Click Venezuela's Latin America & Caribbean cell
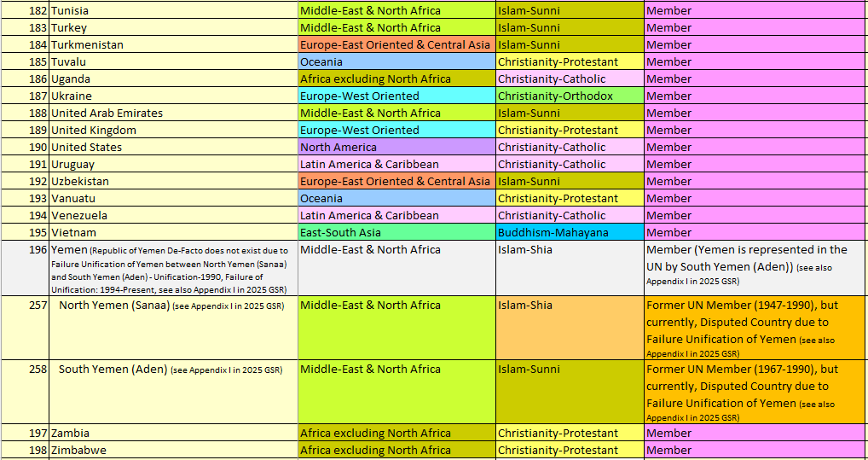868x460 pixels. click(x=397, y=216)
